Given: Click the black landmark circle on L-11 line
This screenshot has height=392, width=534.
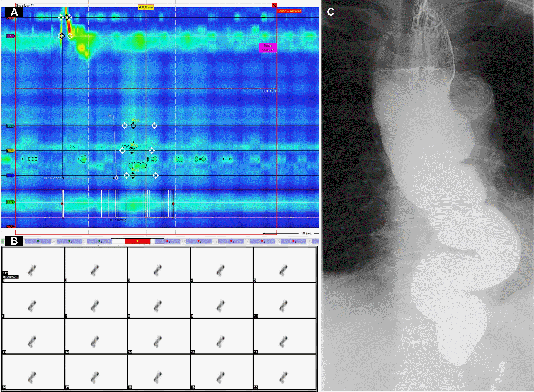Looking at the screenshot, I should 133,126.
